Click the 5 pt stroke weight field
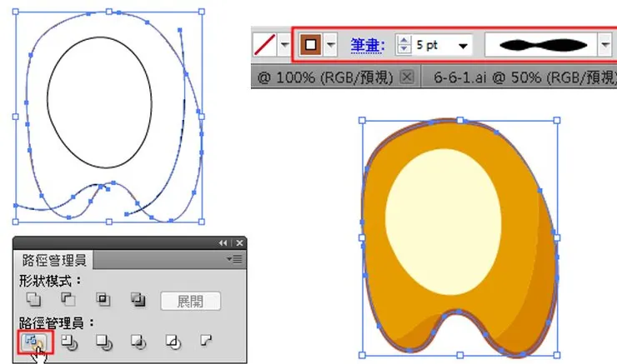The image size is (617, 364). [434, 45]
